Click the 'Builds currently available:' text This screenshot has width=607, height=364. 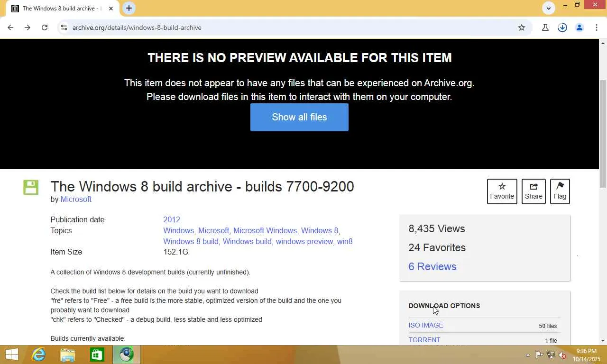(x=88, y=339)
